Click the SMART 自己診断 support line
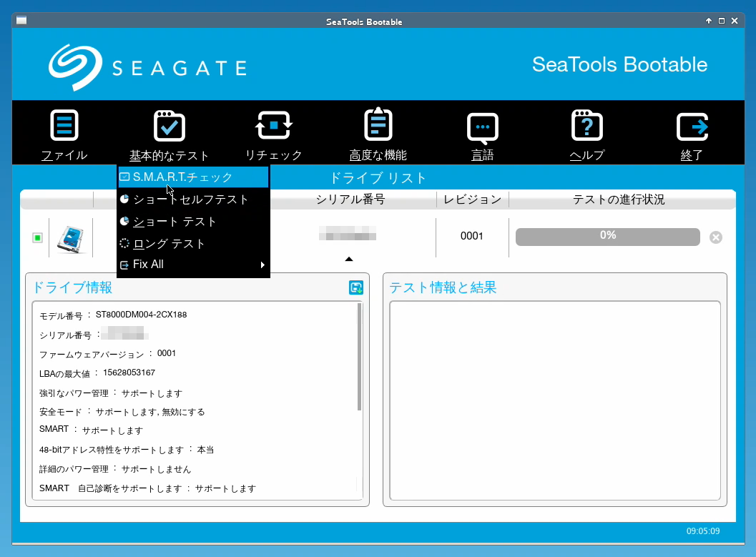756x557 pixels. (147, 488)
